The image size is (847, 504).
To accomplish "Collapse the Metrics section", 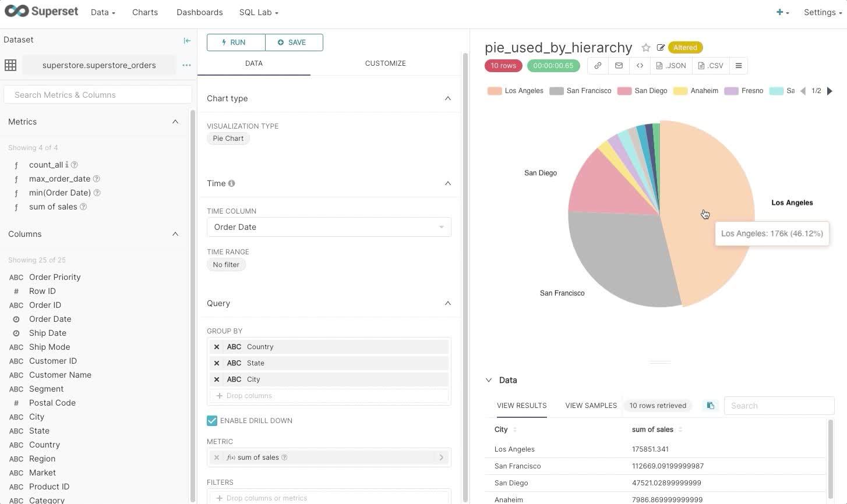I will tap(175, 122).
